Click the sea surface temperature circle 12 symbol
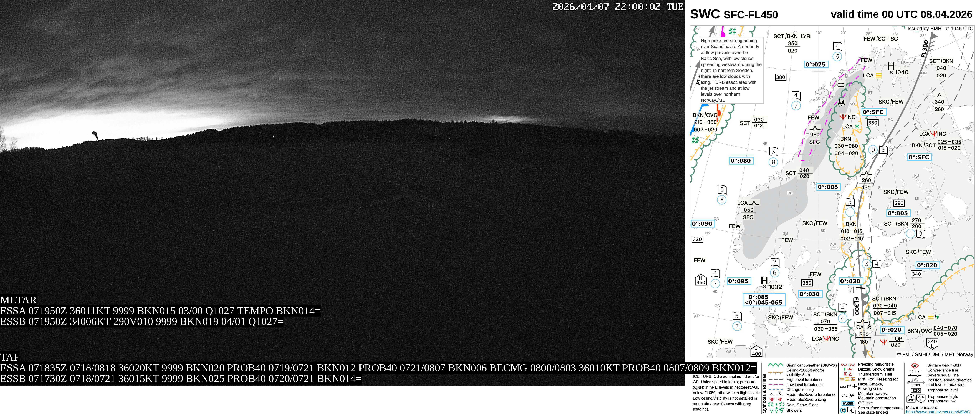 coord(843,411)
